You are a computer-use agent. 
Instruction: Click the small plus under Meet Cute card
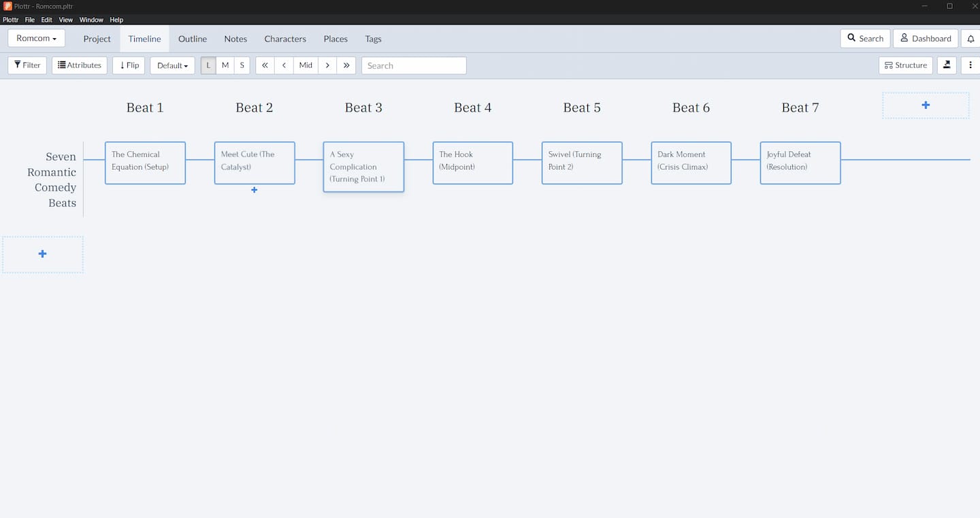click(x=255, y=190)
